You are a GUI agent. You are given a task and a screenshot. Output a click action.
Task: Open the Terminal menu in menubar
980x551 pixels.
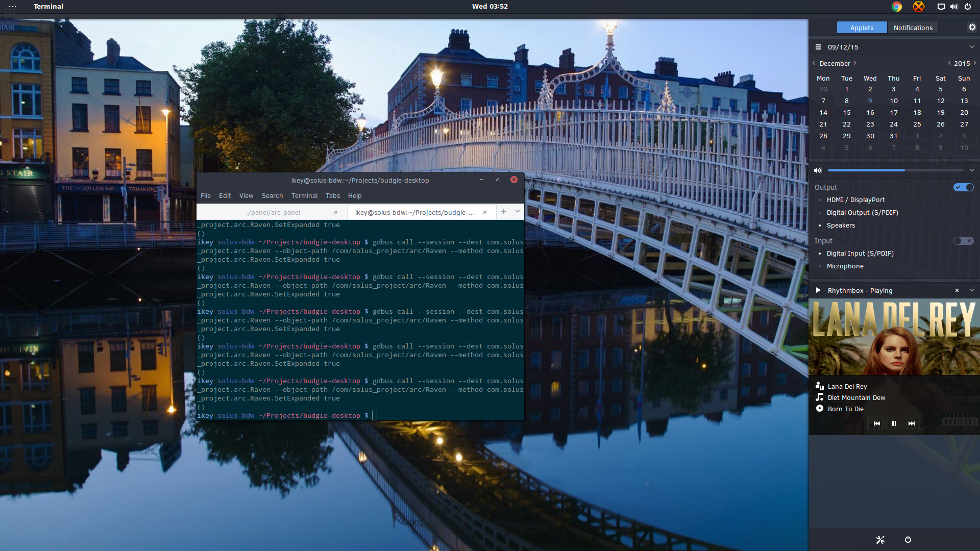pos(304,196)
